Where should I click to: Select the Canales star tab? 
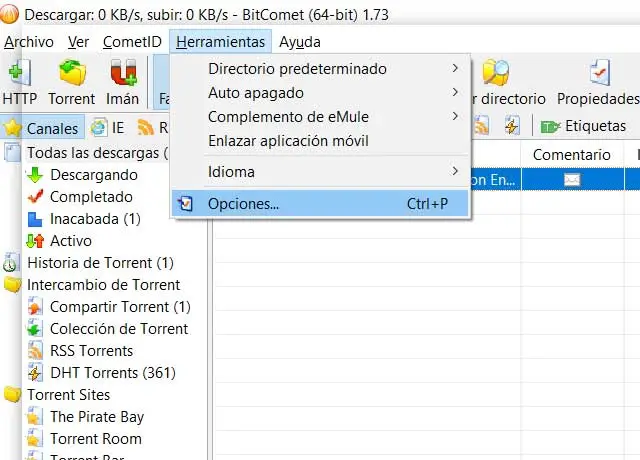(42, 128)
